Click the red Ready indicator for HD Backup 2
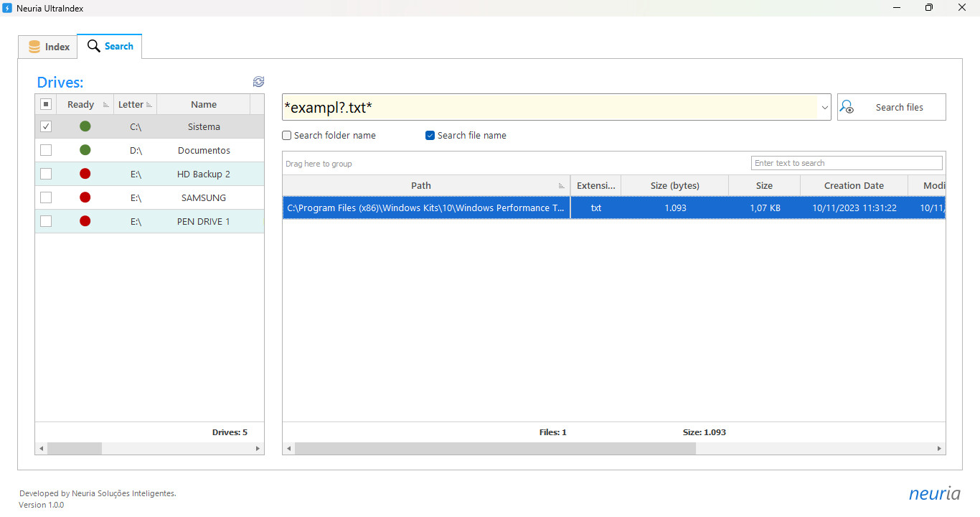 [85, 173]
